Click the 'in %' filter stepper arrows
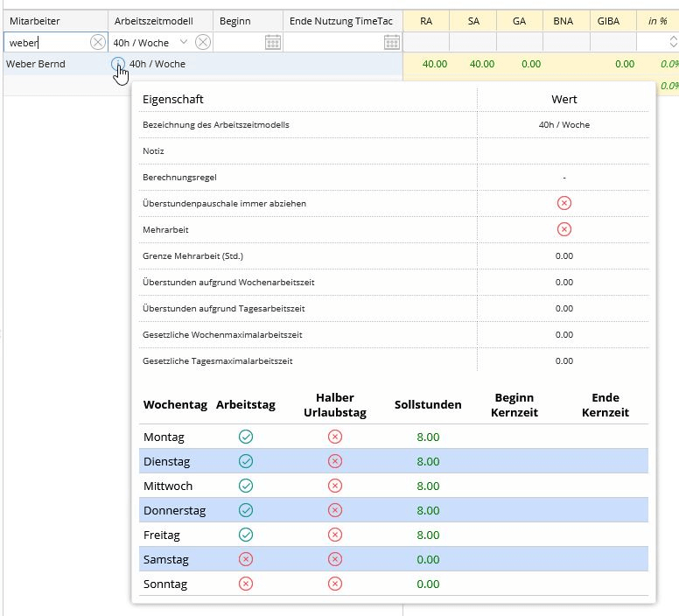 tap(672, 42)
